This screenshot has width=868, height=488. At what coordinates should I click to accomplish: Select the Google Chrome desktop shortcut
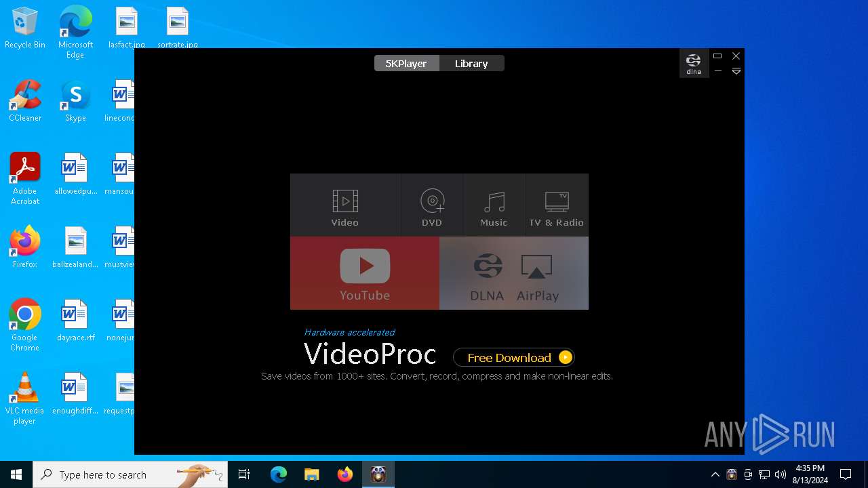[x=25, y=325]
